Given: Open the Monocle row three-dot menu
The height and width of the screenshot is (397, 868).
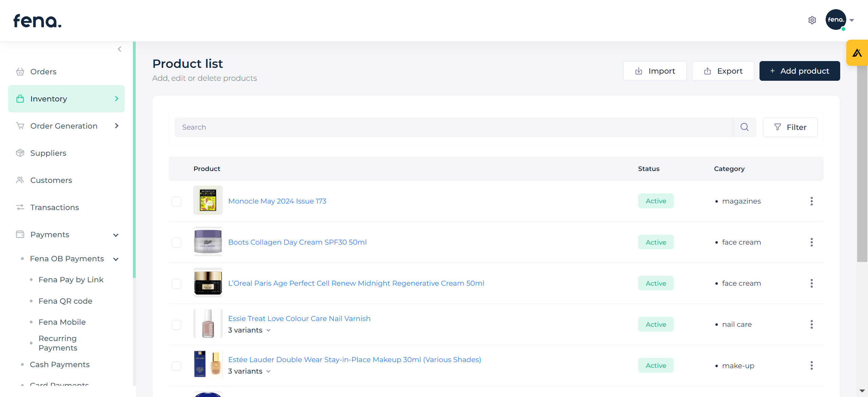Looking at the screenshot, I should (x=811, y=201).
